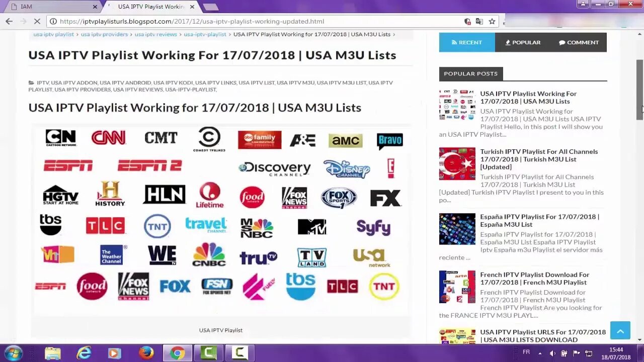644x362 pixels.
Task: Open the USA IPTV M3U LIST tag link
Action: (x=342, y=82)
